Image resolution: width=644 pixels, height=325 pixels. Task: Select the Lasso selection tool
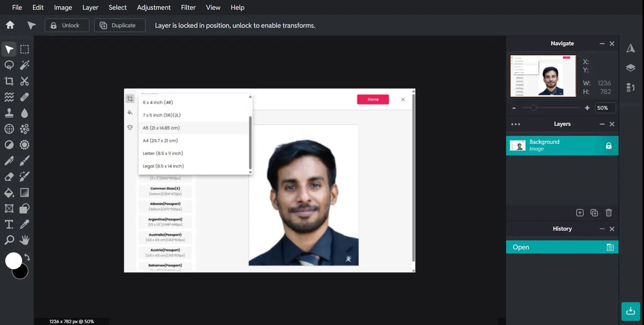point(9,65)
